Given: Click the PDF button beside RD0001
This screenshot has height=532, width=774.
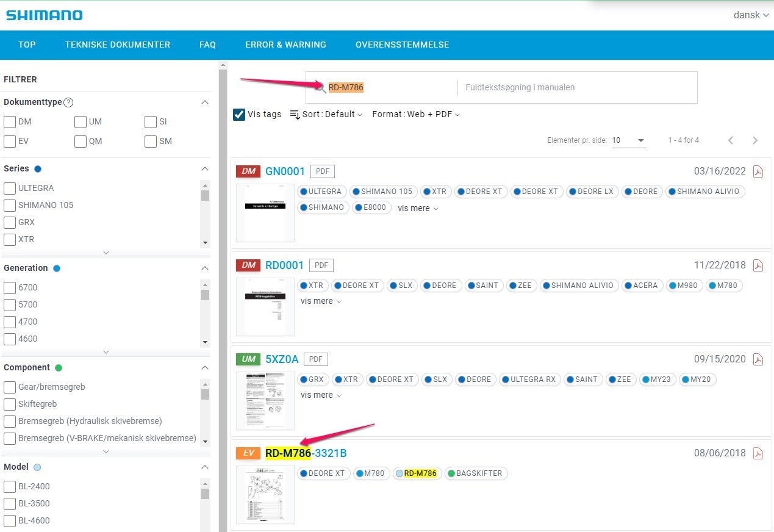Looking at the screenshot, I should coord(321,265).
